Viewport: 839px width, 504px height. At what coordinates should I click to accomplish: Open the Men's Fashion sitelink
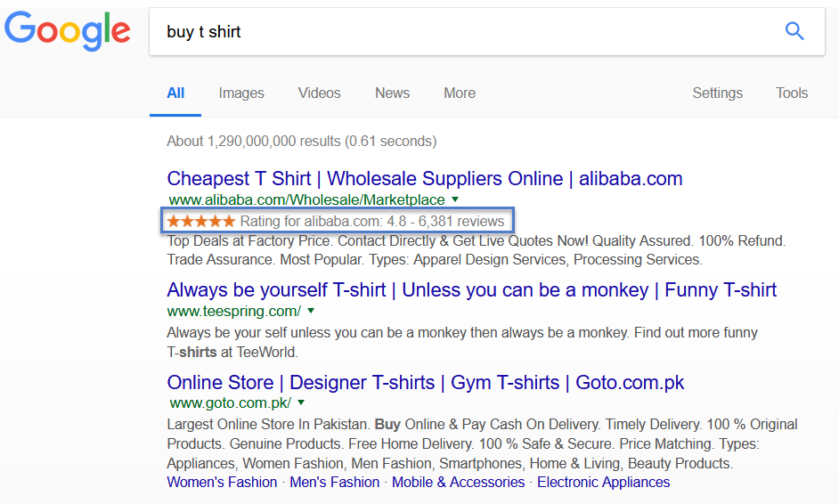coord(334,482)
